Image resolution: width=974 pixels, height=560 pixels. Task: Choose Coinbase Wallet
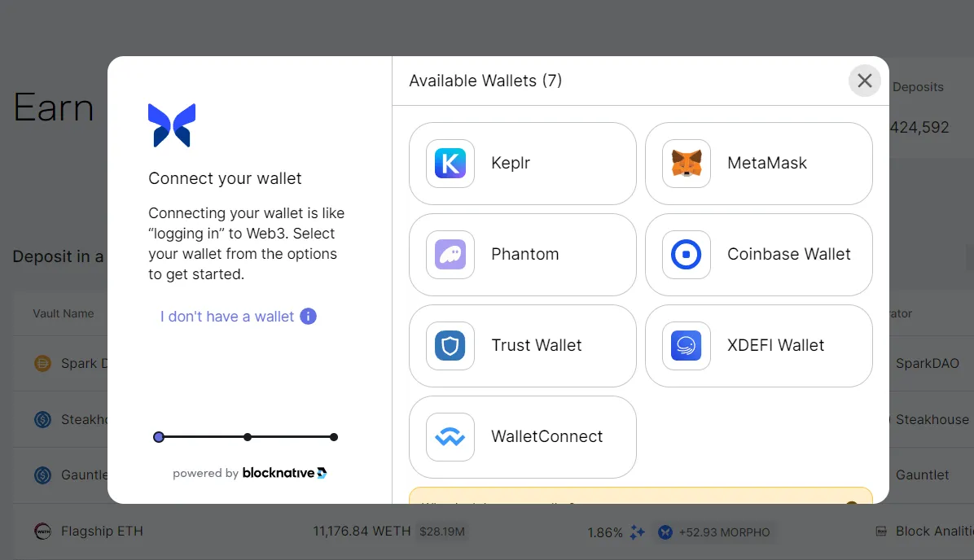point(758,255)
